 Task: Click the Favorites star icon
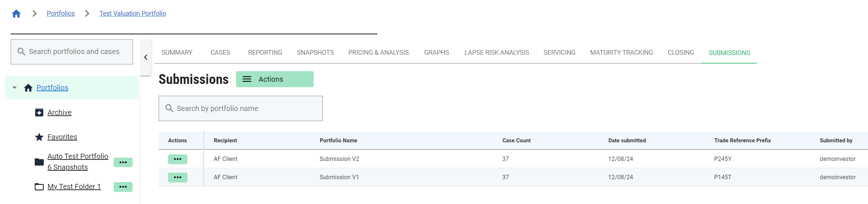coord(39,137)
